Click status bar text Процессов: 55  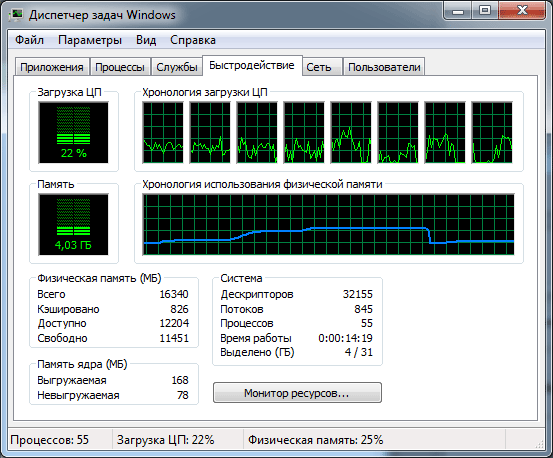50,440
